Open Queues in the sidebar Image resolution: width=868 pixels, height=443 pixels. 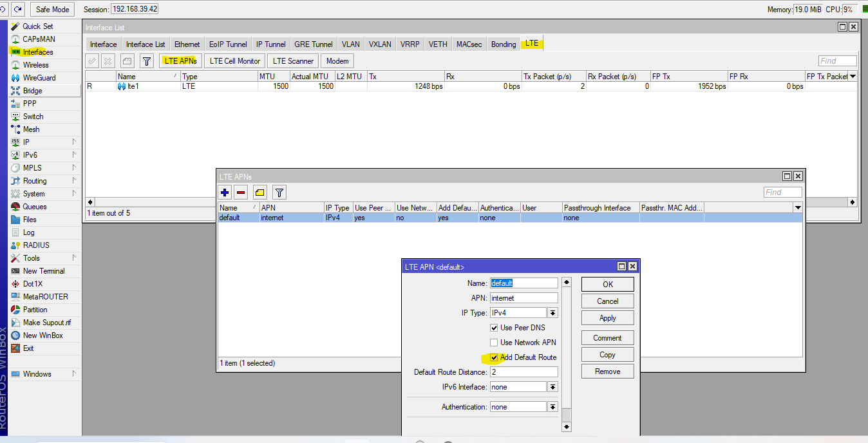coord(35,207)
